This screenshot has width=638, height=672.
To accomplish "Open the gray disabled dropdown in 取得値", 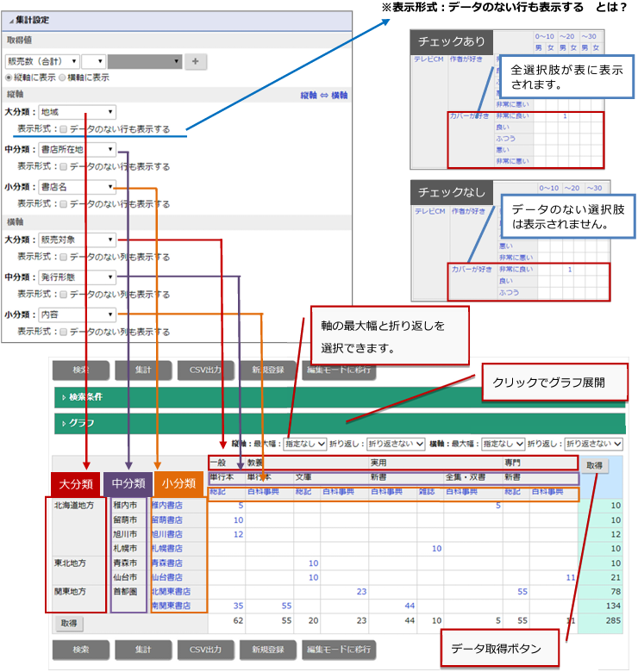I will 145,61.
